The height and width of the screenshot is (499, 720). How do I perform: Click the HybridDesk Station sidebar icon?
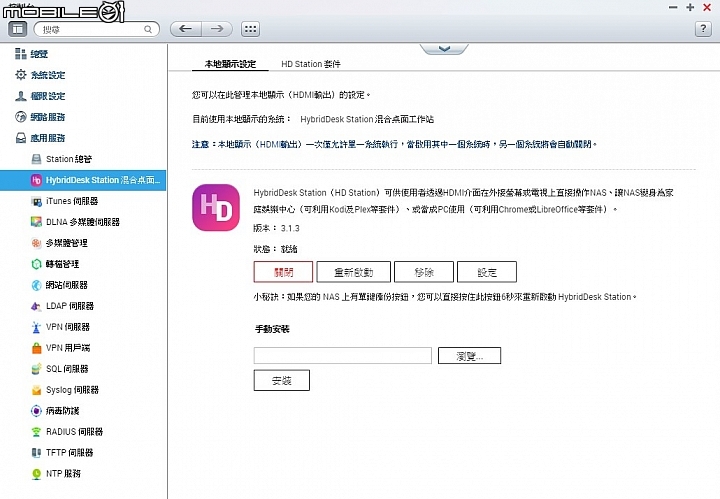click(36, 180)
